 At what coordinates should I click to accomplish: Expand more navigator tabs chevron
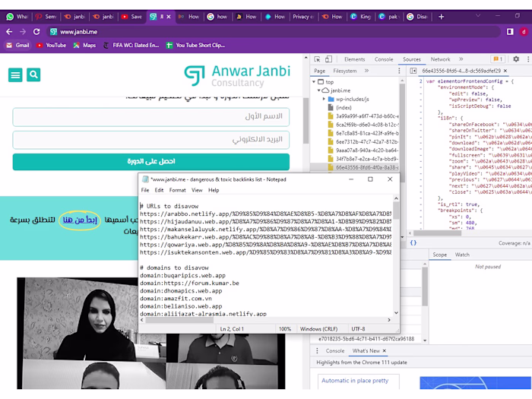pos(366,71)
